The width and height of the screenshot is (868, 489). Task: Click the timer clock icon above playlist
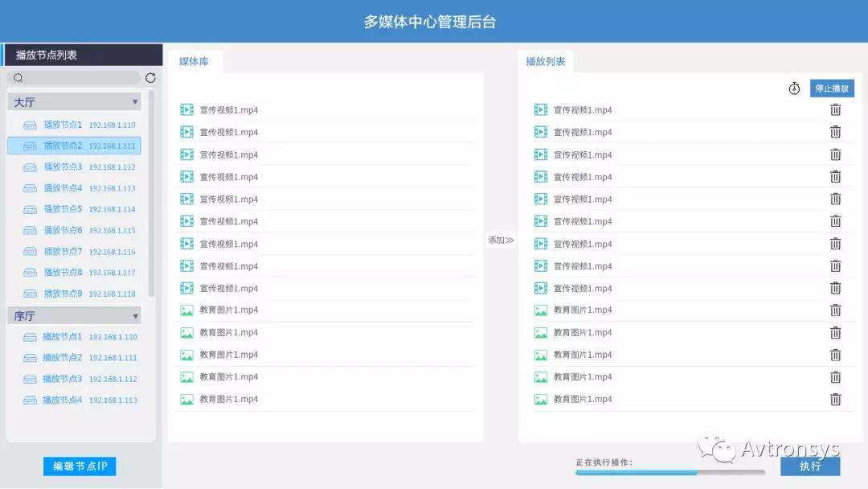click(x=794, y=88)
